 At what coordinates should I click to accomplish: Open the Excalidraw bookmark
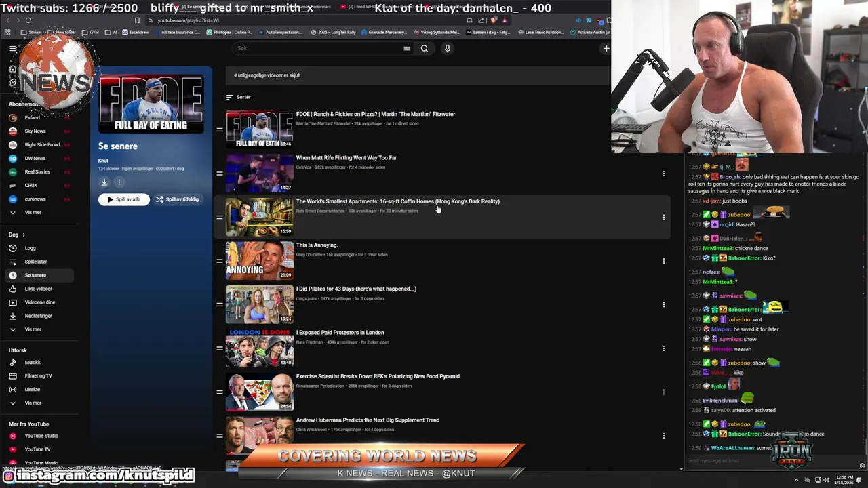(135, 32)
